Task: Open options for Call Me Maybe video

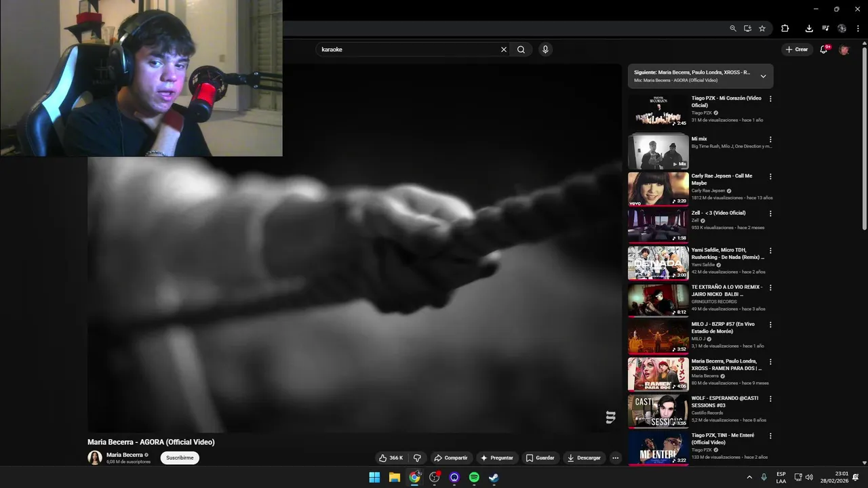Action: coord(770,177)
